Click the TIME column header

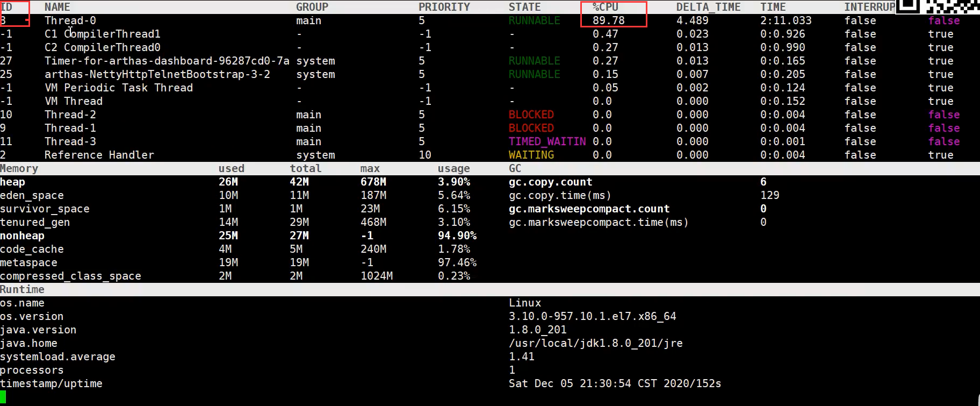(x=773, y=7)
